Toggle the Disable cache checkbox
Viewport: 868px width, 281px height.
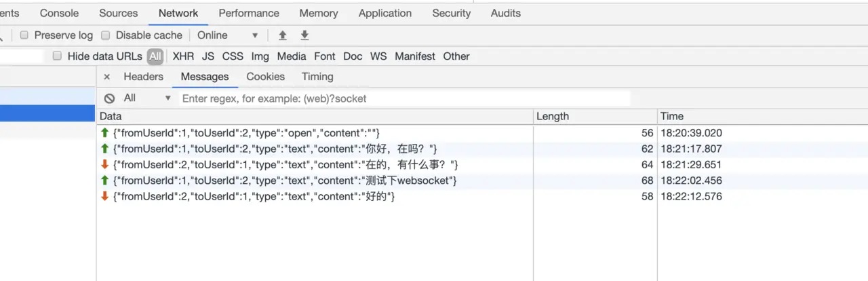(x=106, y=35)
